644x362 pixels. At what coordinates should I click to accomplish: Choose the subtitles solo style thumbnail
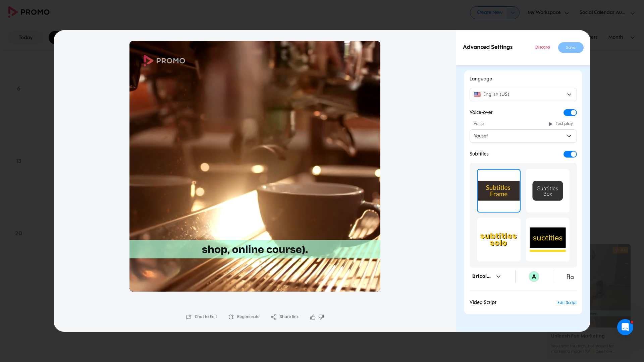tap(498, 240)
